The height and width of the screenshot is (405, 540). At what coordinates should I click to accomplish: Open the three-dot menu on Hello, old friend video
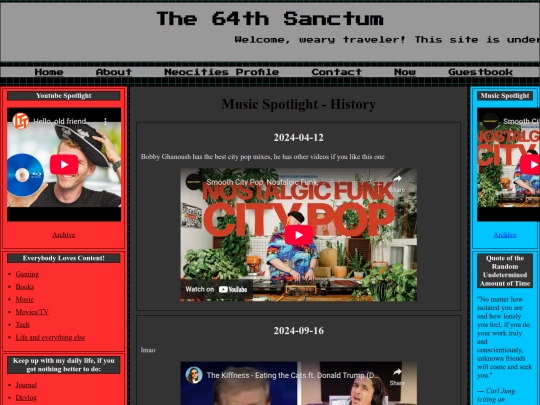tap(105, 121)
